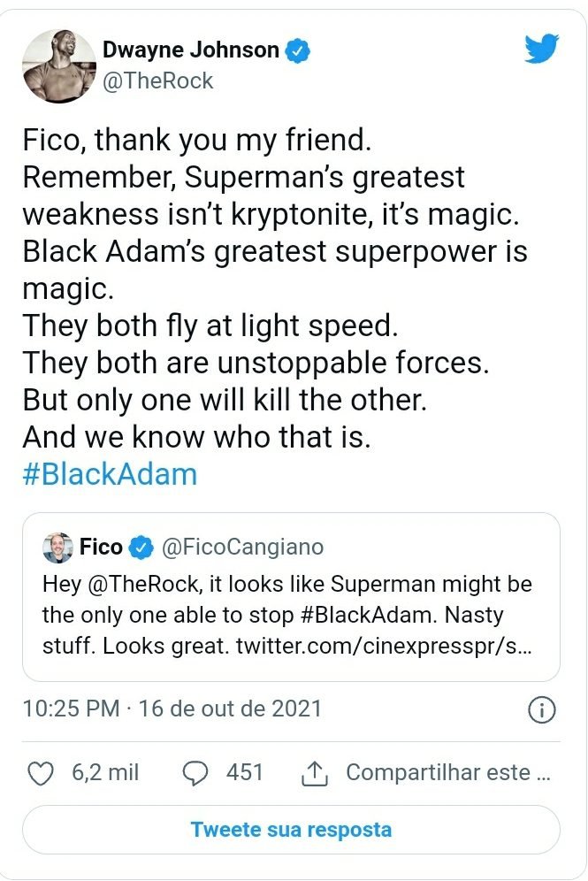Viewport: 588px width, 881px height.
Task: Open Dwayne Johnson's profile picture
Action: click(57, 64)
